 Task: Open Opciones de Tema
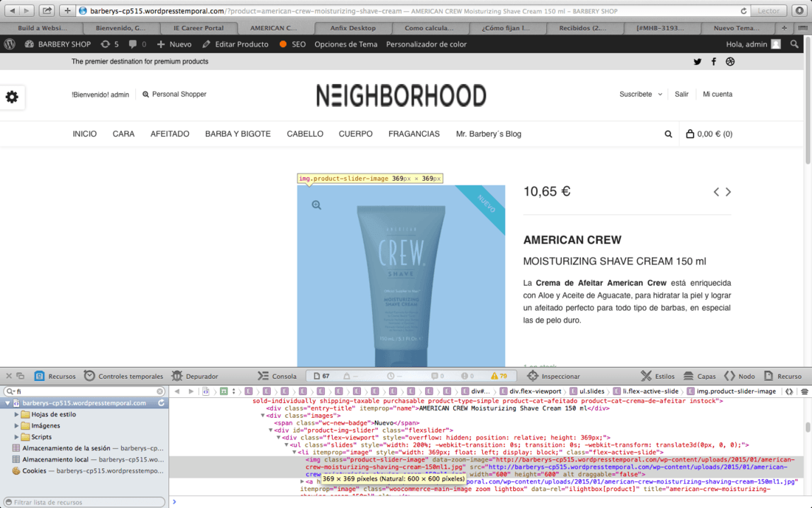(346, 44)
